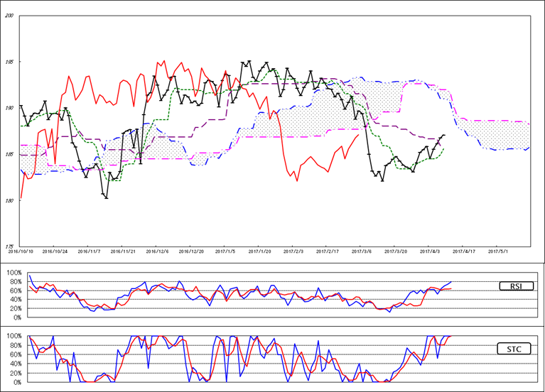This screenshot has height=392, width=545.
Task: Select the 2016/11/21 date axis label
Action: coord(124,251)
